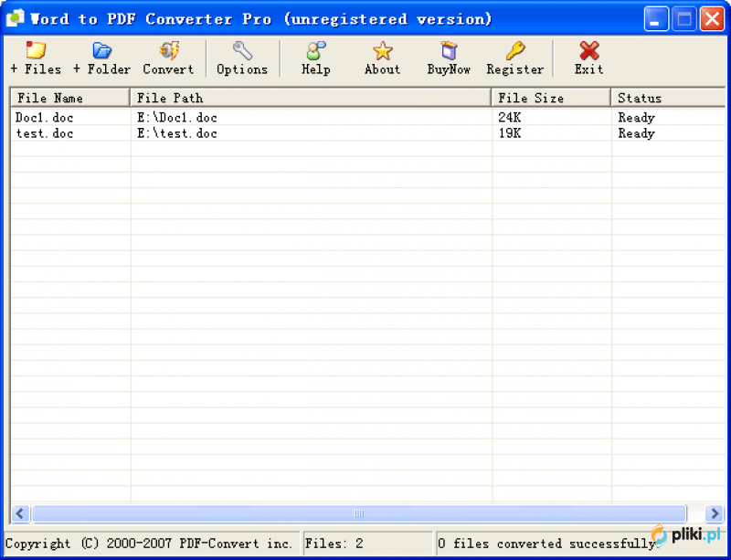Select the test.doc file name row
Viewport: 731px width, 560px height.
point(44,133)
